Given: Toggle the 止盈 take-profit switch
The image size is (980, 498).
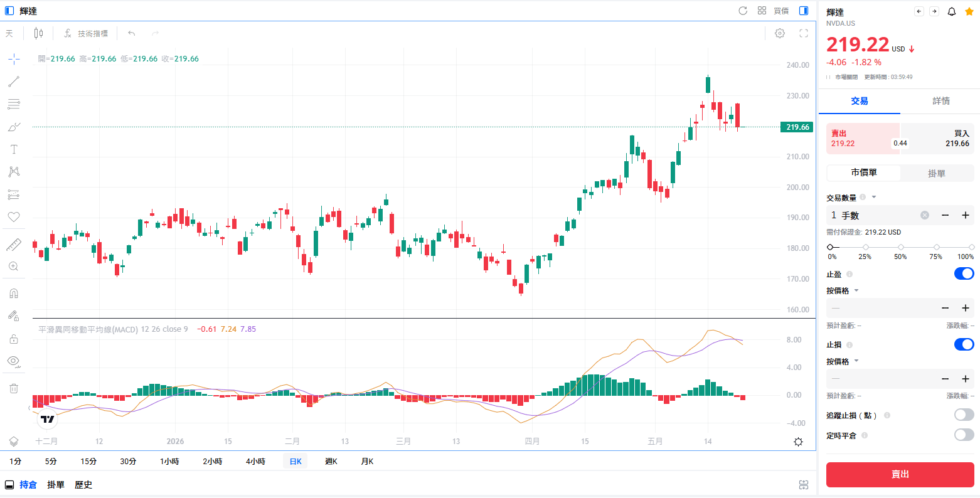Looking at the screenshot, I should click(x=964, y=273).
